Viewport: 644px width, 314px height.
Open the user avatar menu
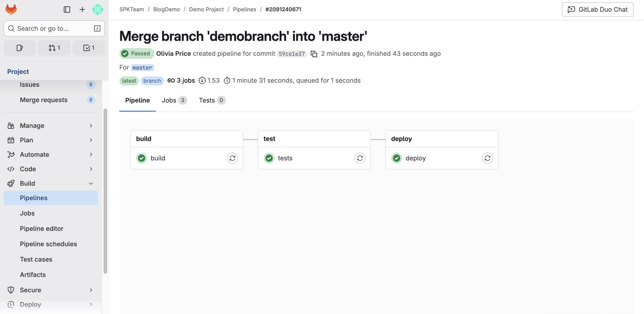click(97, 9)
